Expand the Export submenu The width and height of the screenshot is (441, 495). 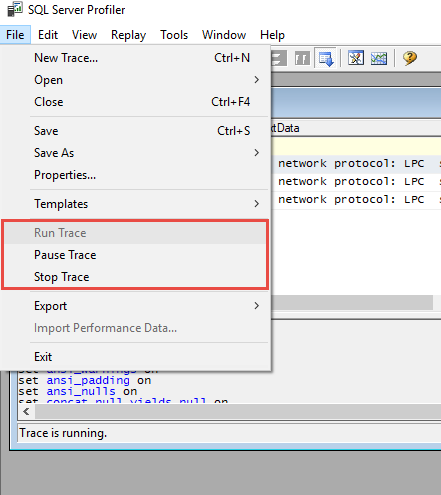coord(136,306)
